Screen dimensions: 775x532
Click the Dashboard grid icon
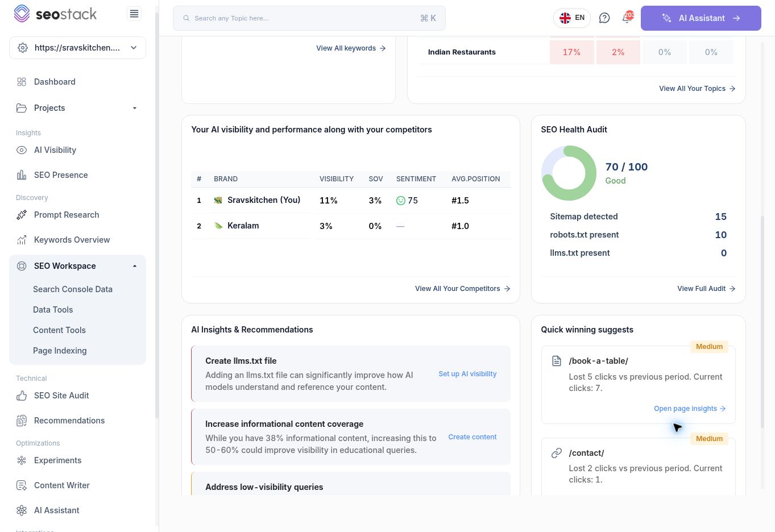click(x=22, y=82)
